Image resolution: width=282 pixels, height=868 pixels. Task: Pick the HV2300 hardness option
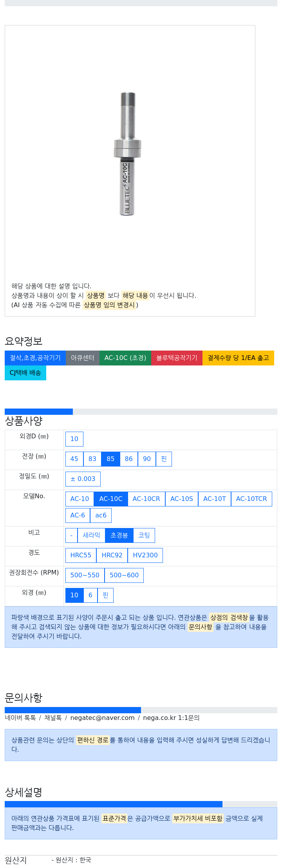tap(145, 555)
